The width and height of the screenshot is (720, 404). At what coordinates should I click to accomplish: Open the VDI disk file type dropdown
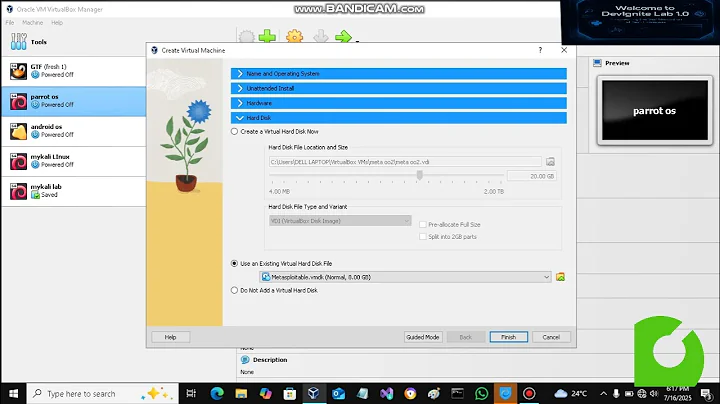pyautogui.click(x=340, y=221)
